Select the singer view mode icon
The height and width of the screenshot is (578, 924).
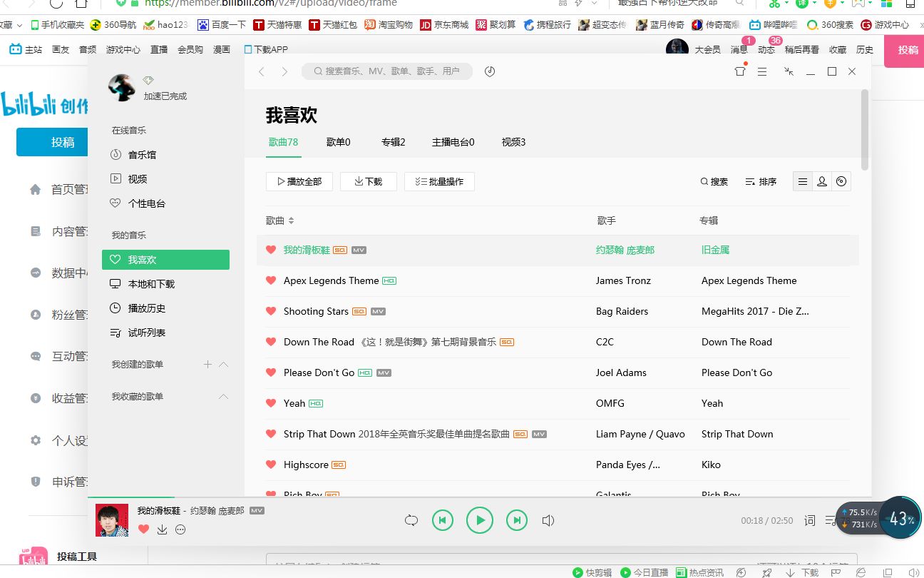point(822,181)
